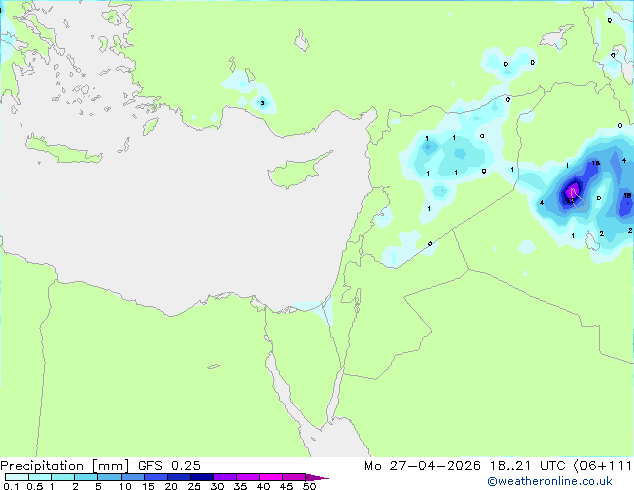Click the 'GFS 0.25' model label

click(169, 466)
